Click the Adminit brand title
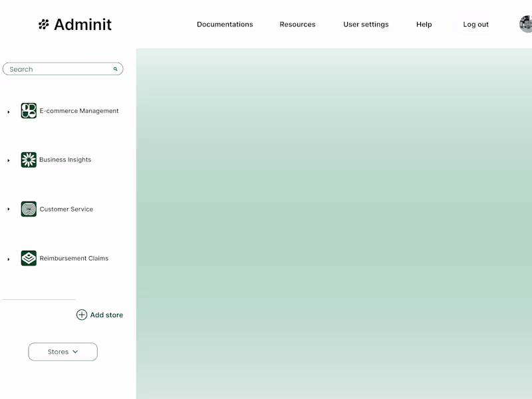 (x=82, y=25)
